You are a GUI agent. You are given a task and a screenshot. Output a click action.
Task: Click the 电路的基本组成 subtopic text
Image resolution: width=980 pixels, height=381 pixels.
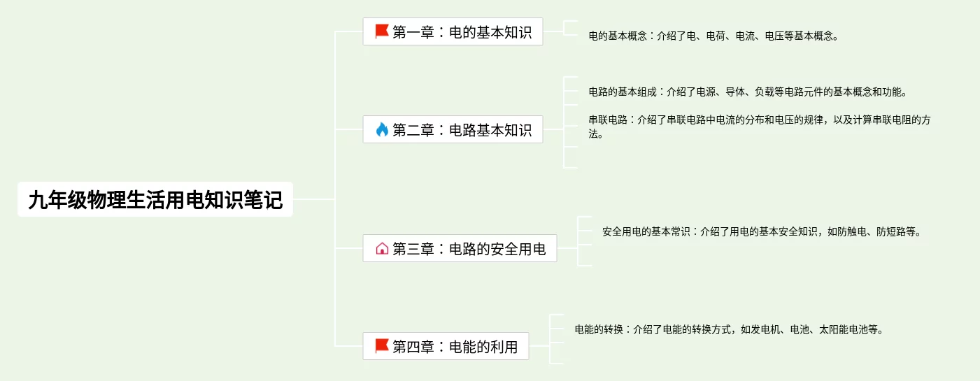[748, 92]
